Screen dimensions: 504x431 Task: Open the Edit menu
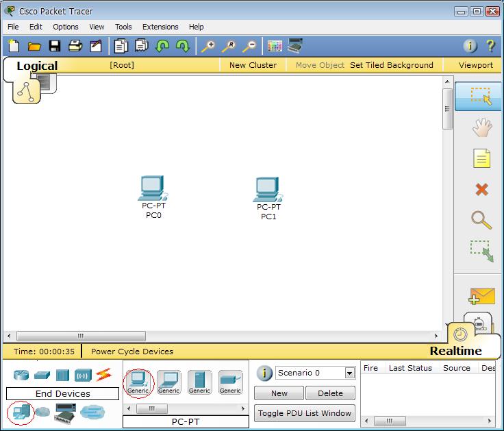(x=36, y=27)
